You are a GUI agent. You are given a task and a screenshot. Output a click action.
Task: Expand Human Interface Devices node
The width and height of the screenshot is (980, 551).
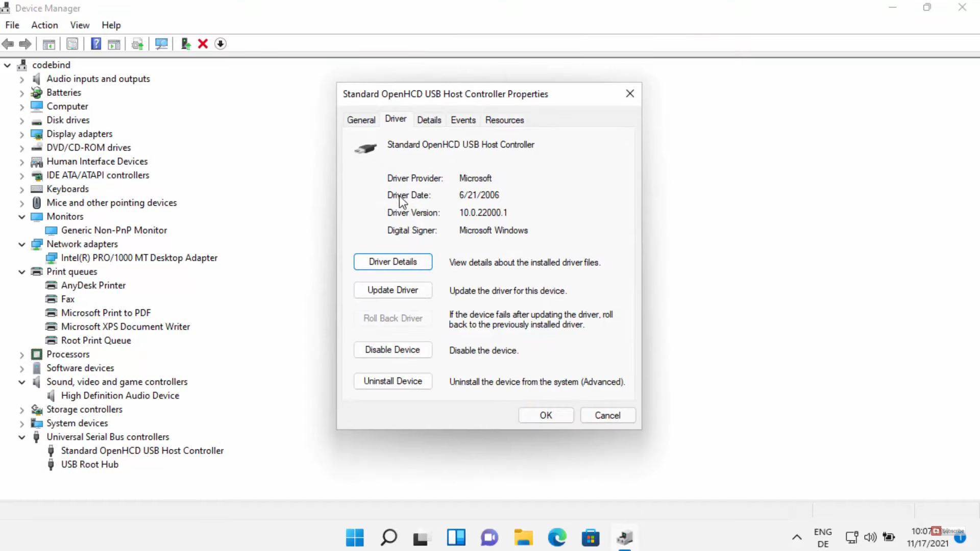click(x=21, y=162)
